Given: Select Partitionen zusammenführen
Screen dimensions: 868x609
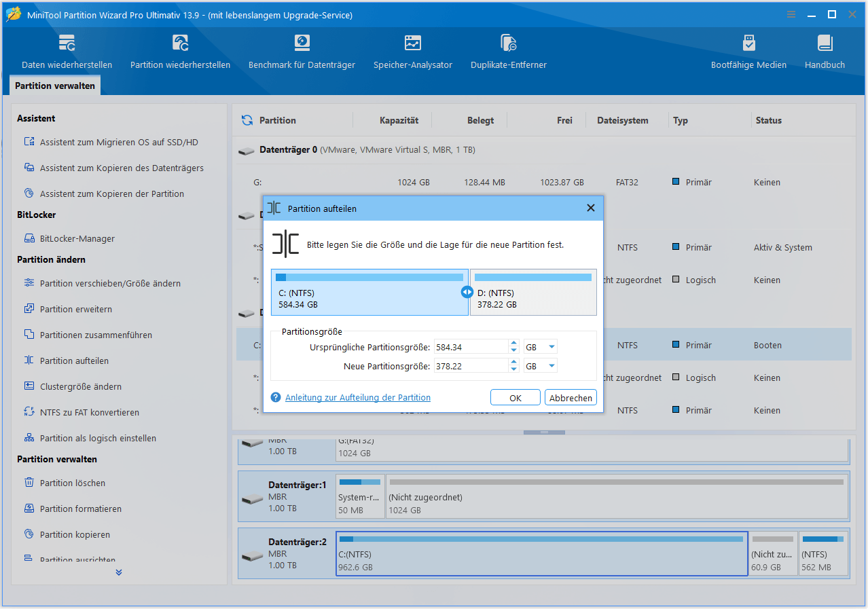Looking at the screenshot, I should click(95, 335).
